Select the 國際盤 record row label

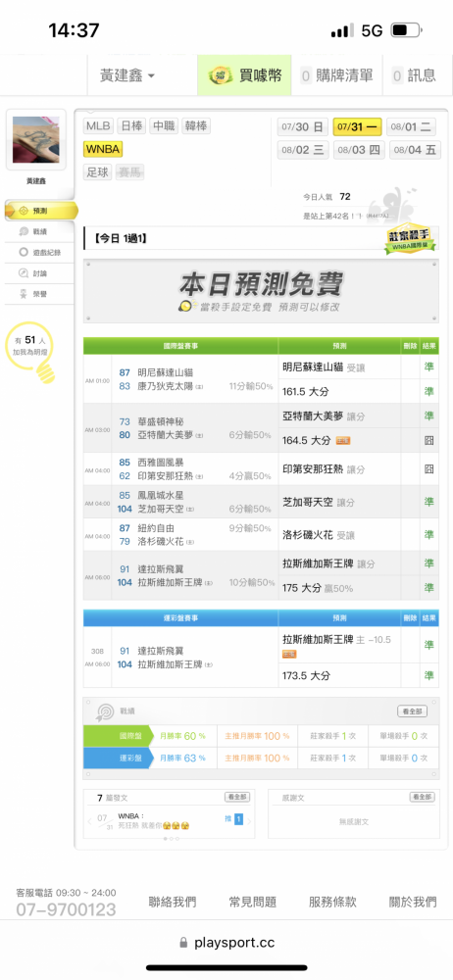(x=117, y=736)
